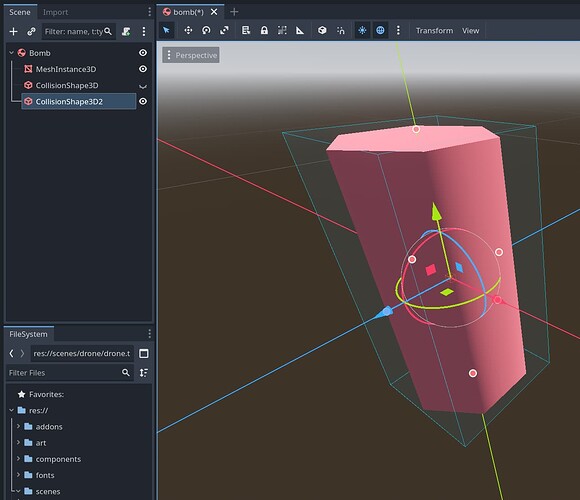
Task: Select the Rotate mode tool icon
Action: click(x=206, y=30)
